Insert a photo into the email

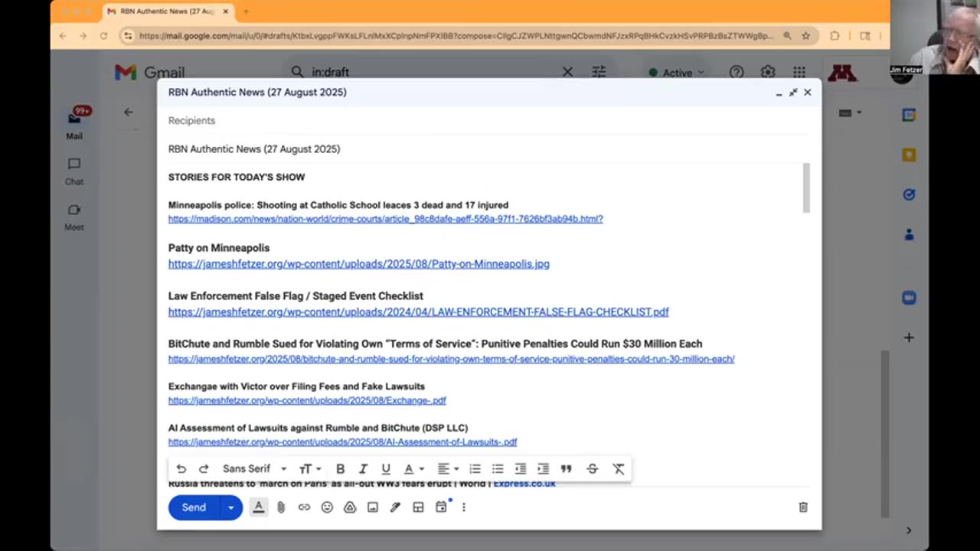coord(373,507)
